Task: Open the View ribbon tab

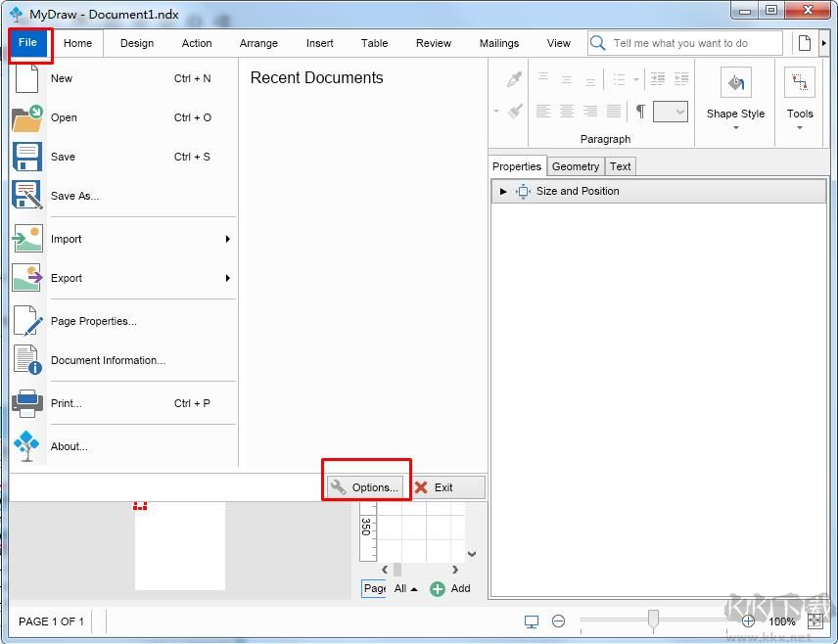Action: click(558, 43)
